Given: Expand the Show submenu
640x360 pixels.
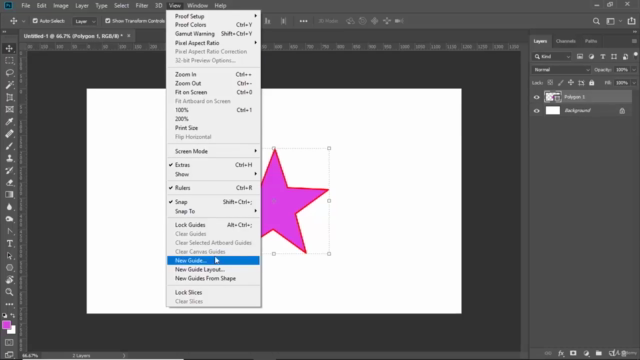Looking at the screenshot, I should point(213,174).
